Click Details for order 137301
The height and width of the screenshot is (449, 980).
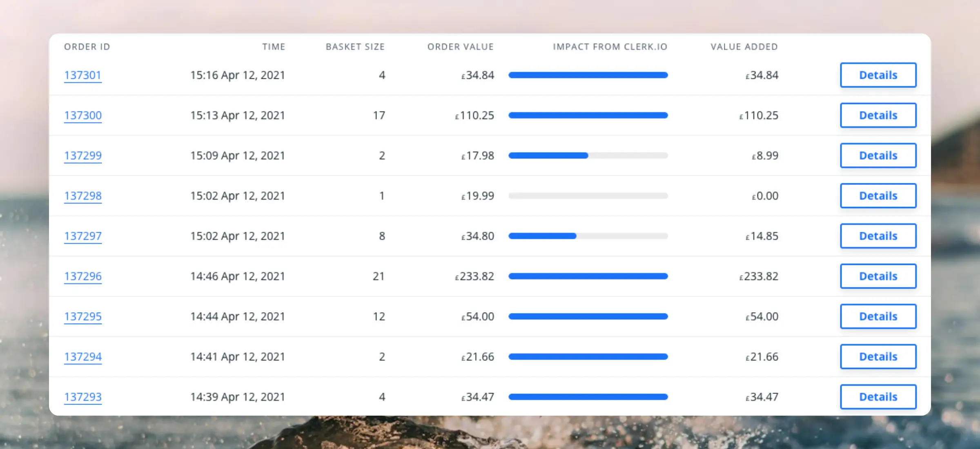(878, 75)
